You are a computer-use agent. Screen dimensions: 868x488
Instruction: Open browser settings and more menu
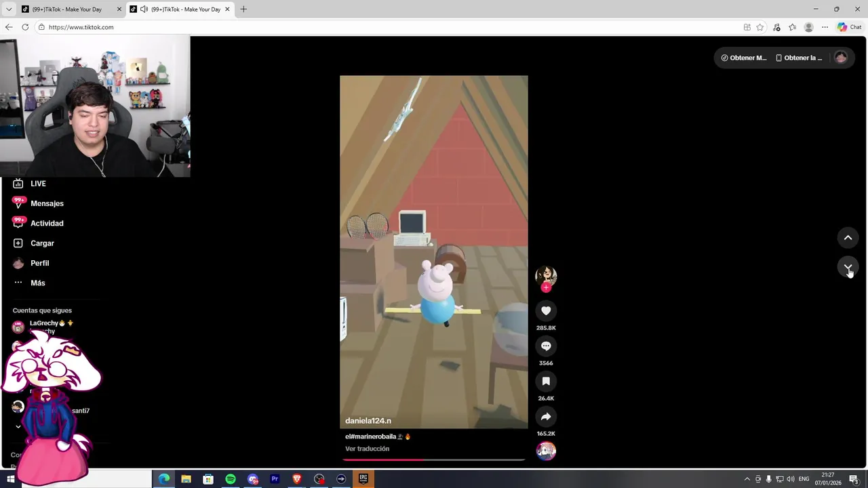coord(825,27)
